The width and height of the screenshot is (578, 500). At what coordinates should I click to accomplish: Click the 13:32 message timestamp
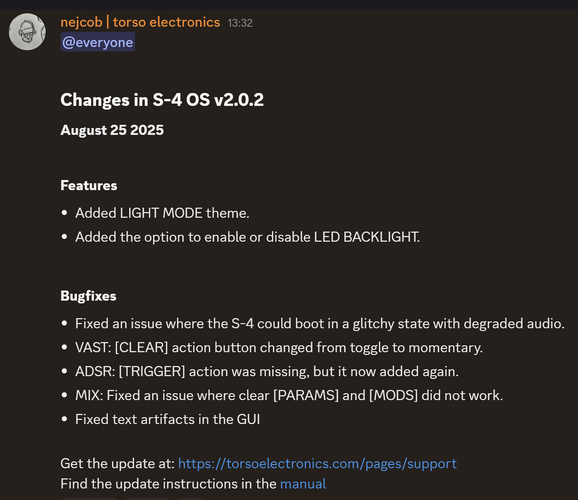tap(240, 23)
